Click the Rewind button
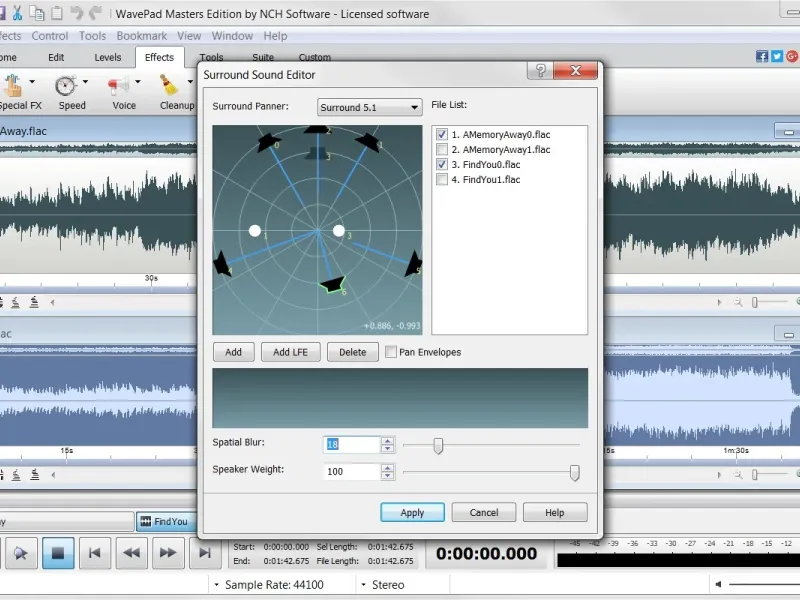Viewport: 800px width, 600px height. [x=131, y=552]
